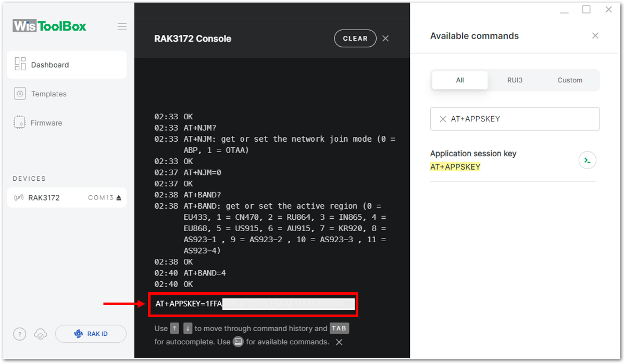Open the Dashboard page
The width and height of the screenshot is (625, 364).
67,65
